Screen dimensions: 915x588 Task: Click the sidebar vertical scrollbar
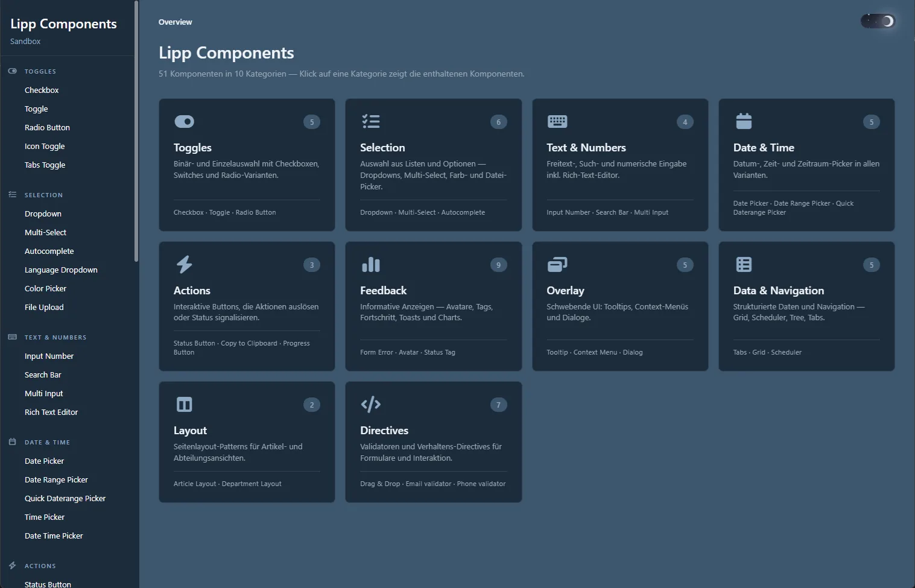pyautogui.click(x=136, y=131)
